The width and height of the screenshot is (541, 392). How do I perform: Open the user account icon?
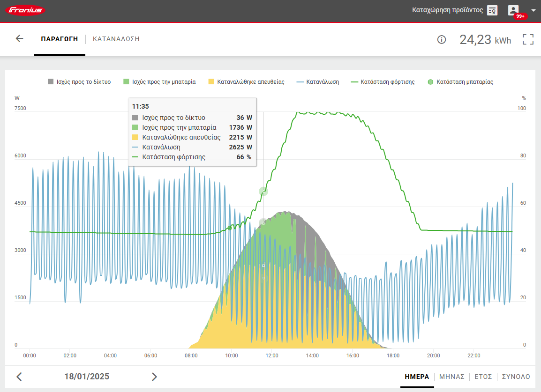513,10
